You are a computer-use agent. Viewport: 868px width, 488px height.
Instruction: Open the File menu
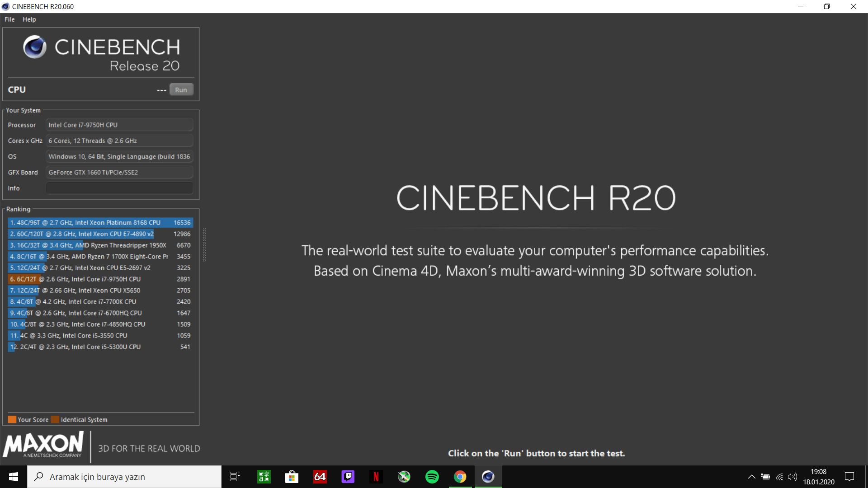click(x=9, y=19)
